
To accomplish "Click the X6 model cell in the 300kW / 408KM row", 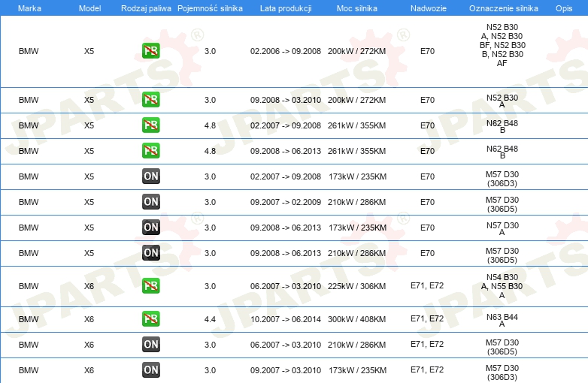I will coord(89,319).
